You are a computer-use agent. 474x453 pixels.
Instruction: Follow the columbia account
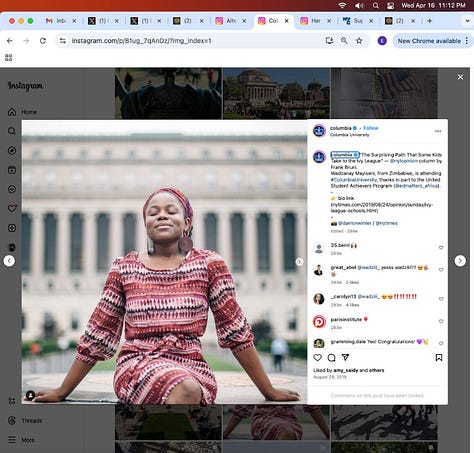tap(371, 128)
